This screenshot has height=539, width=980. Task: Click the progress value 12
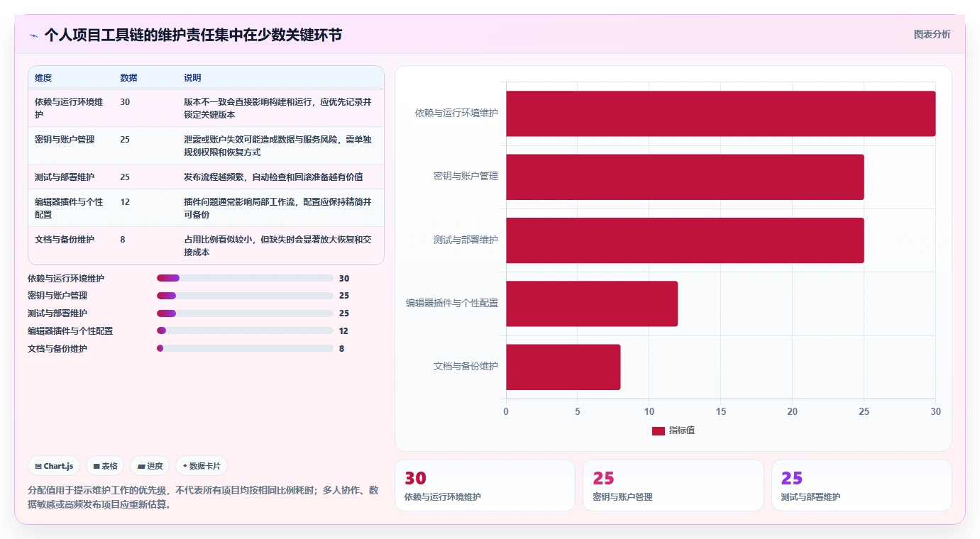(x=343, y=331)
